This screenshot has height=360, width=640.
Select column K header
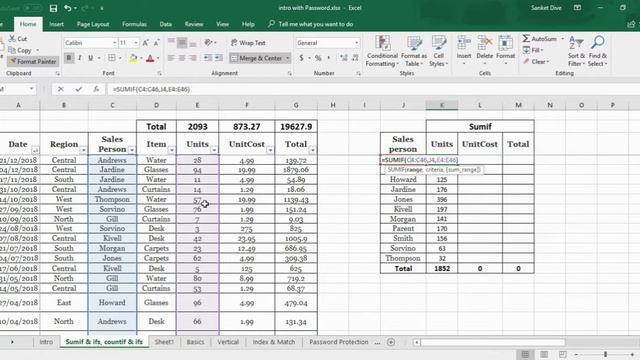[442, 105]
